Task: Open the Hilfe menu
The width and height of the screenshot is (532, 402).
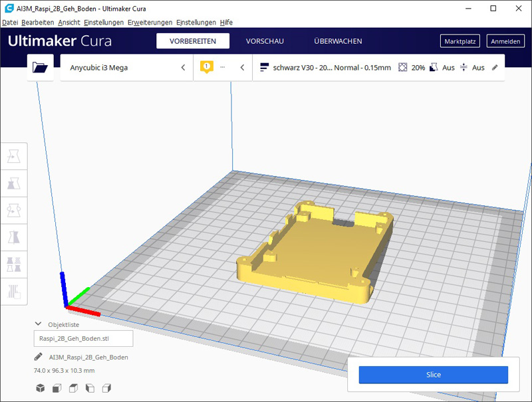Action: click(x=226, y=23)
